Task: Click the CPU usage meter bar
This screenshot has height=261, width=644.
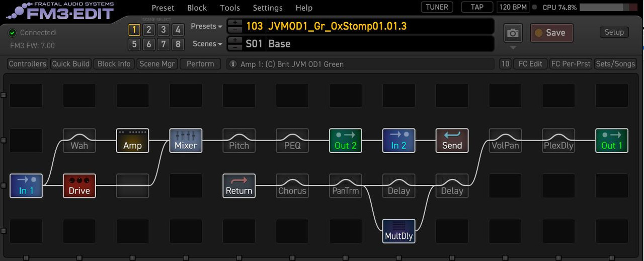Action: 608,8
